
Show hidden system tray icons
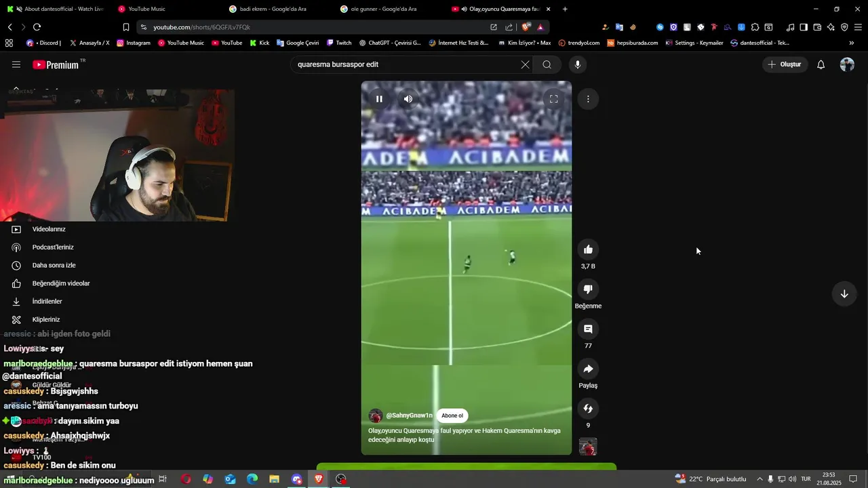759,479
